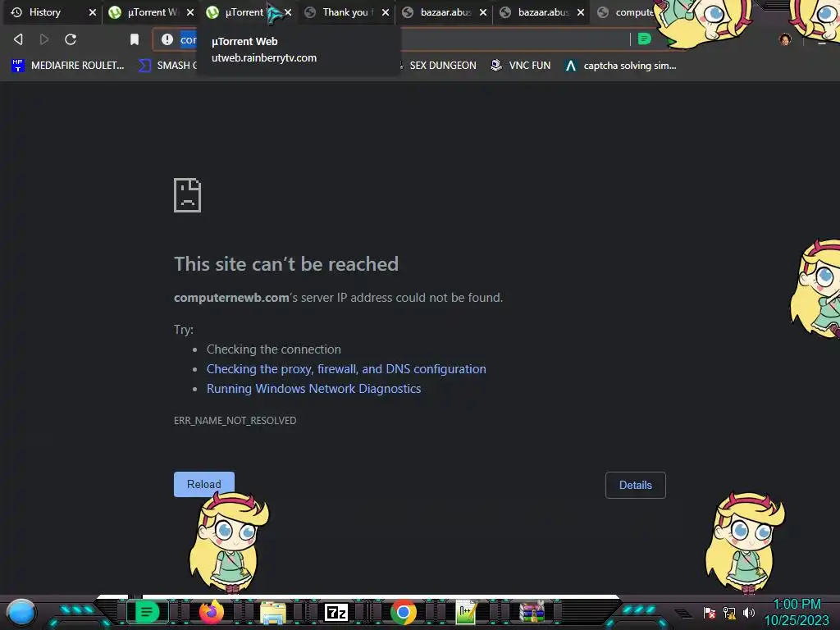Click the 1:00 PM clock in system tray
Screen dimensions: 840x630
[797, 605]
